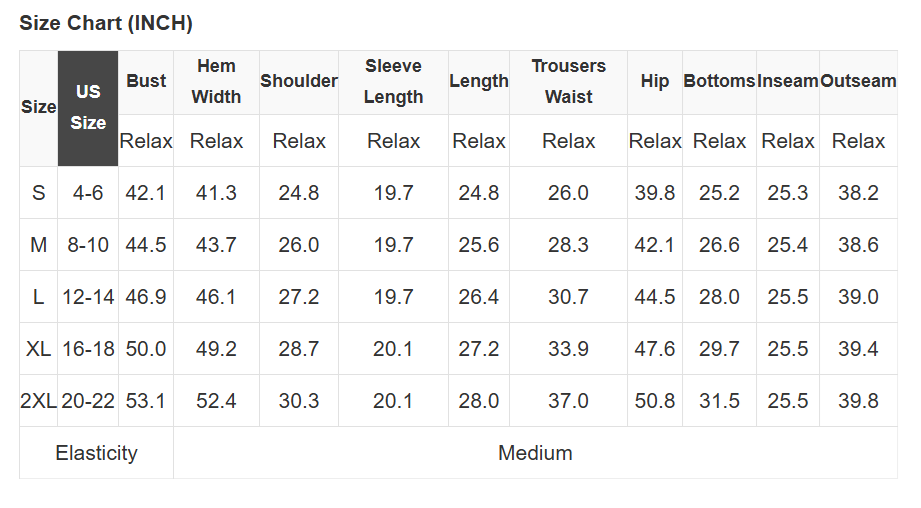The height and width of the screenshot is (508, 921).
Task: Click the dark US Size header cell
Action: [x=88, y=107]
